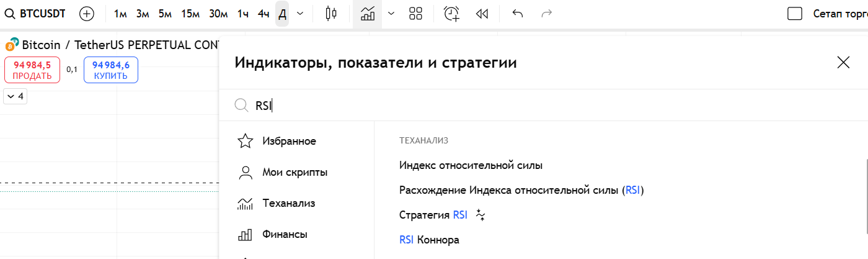Start bar replay with rewind icon
Viewport: 868px width, 259px height.
point(482,14)
